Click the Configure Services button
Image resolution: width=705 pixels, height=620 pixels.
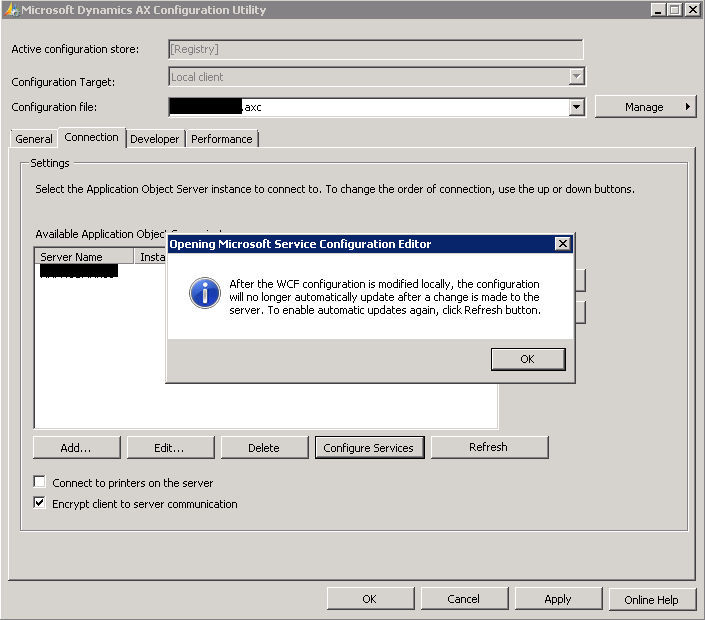tap(369, 448)
